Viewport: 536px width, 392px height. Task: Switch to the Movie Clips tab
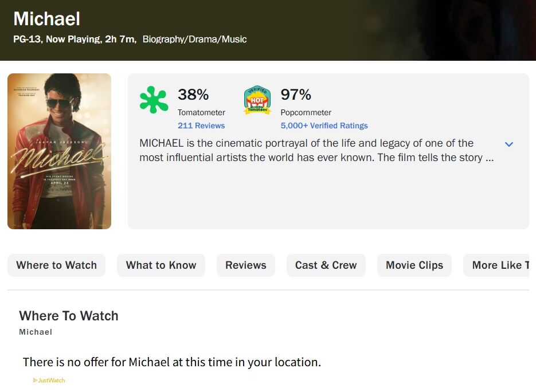click(414, 265)
